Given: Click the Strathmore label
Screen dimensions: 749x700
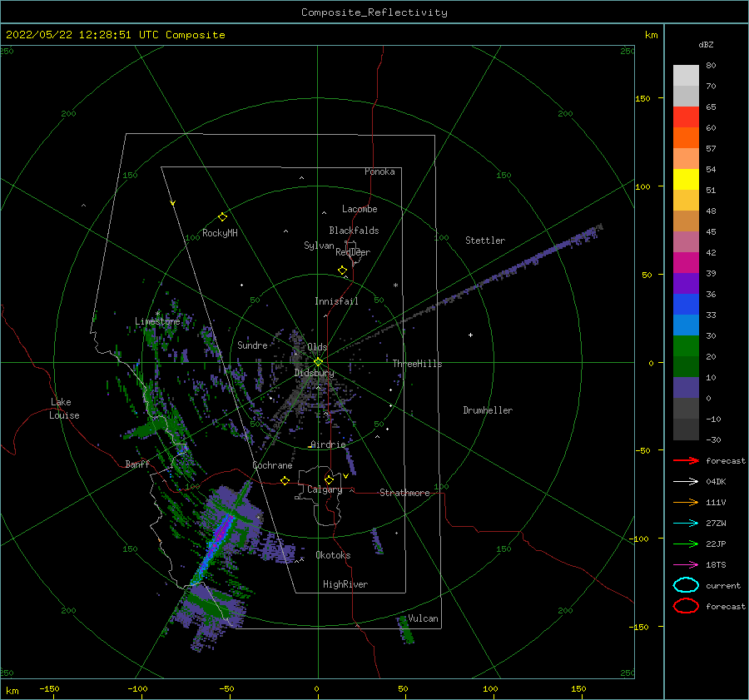Looking at the screenshot, I should tap(404, 493).
